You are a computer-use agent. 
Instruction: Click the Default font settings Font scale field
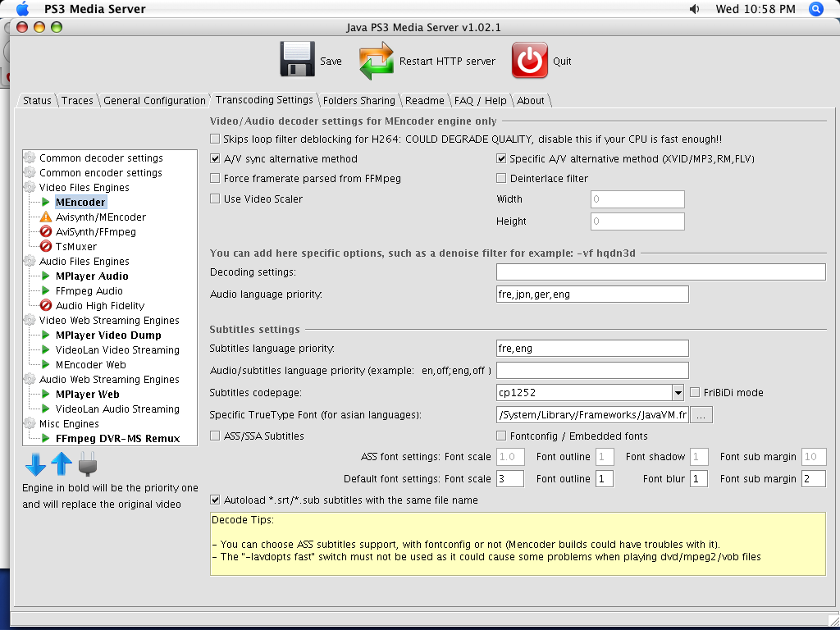click(x=510, y=478)
